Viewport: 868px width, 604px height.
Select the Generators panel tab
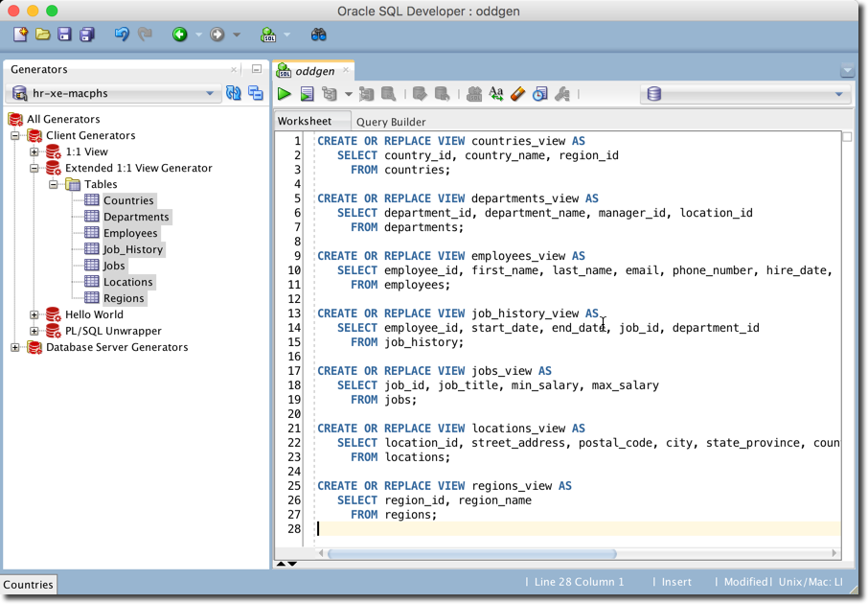[x=38, y=69]
